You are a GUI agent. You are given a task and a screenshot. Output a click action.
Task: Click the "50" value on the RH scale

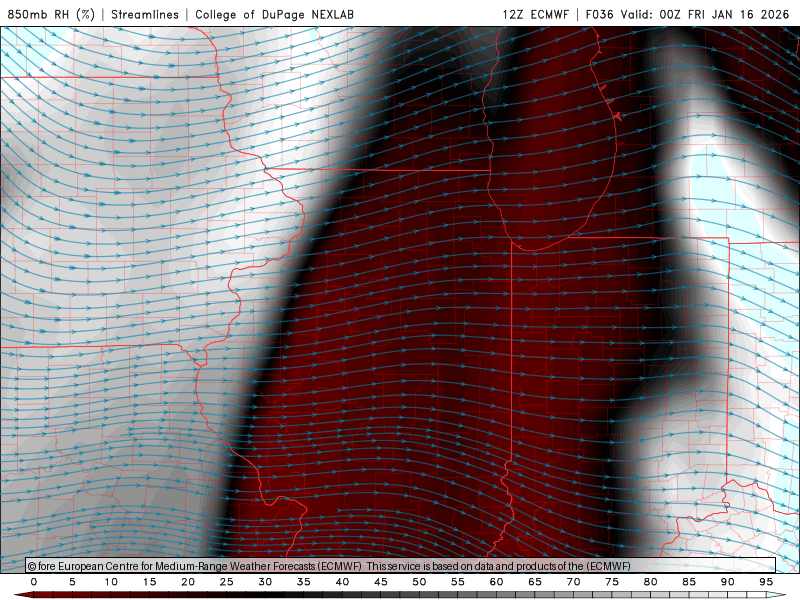point(419,582)
